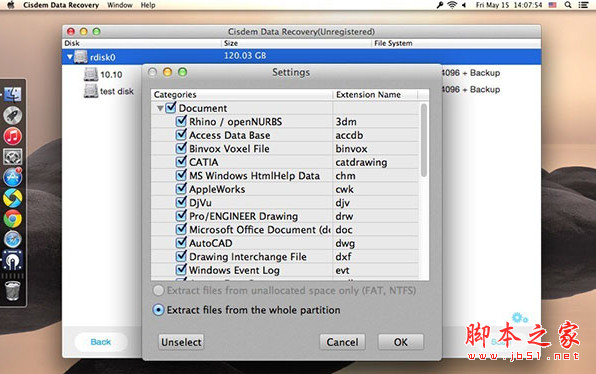Click the Wi-Fi status icon

click(452, 5)
